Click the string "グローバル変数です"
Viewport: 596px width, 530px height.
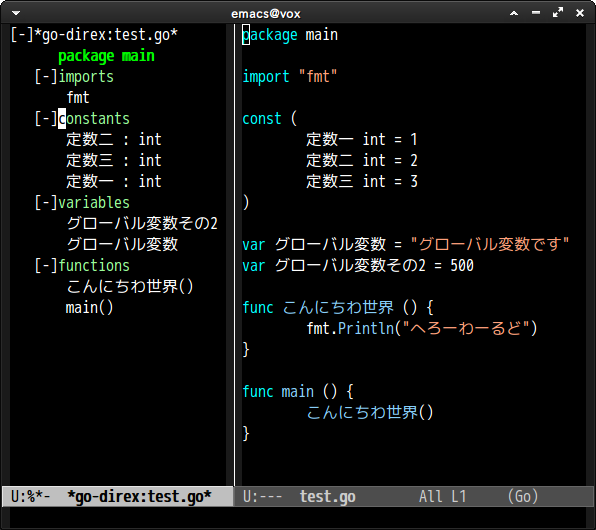click(490, 244)
